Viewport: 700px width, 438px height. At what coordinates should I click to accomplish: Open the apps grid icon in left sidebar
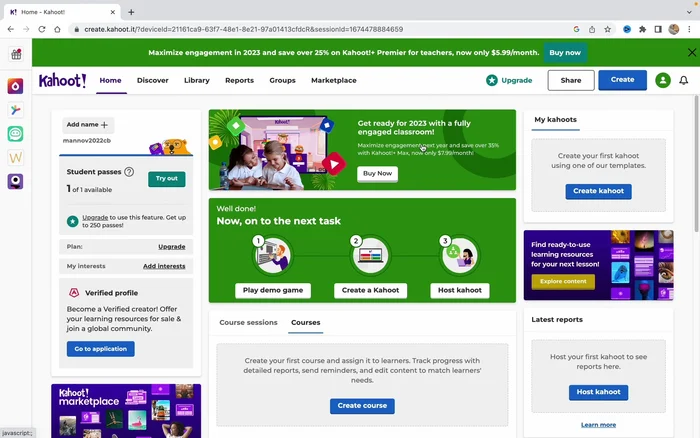coord(16,54)
